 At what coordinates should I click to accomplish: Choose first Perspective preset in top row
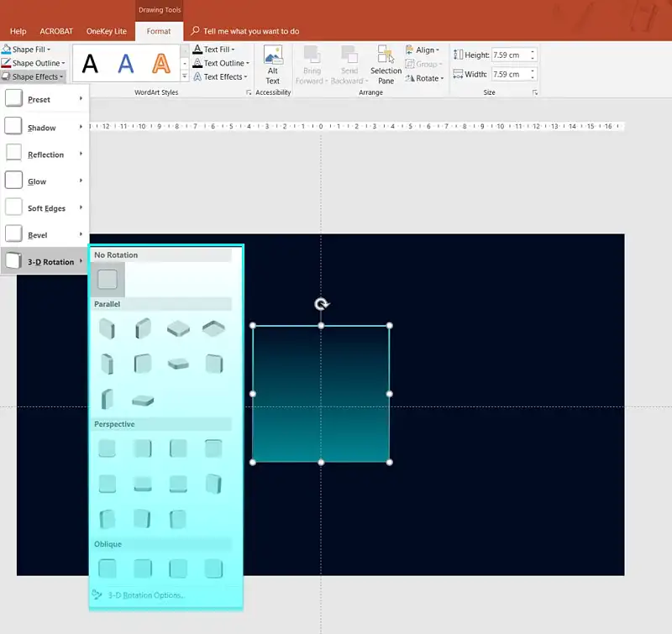point(108,448)
